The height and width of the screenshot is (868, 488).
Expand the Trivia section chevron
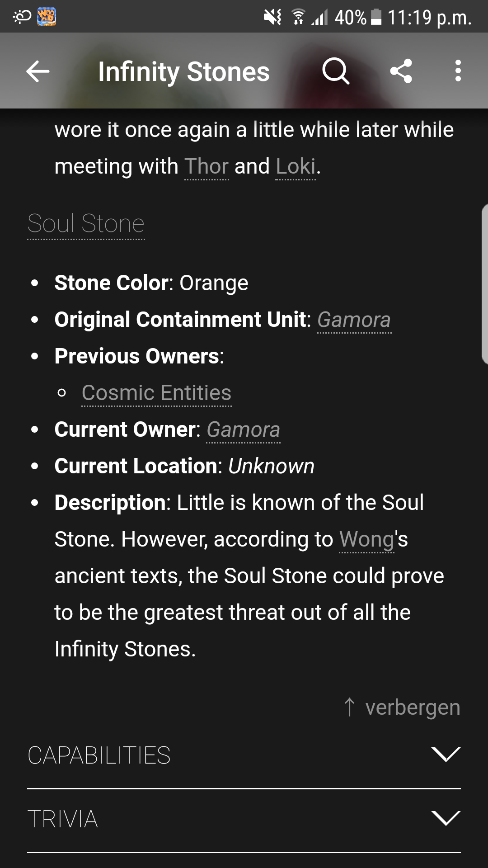click(446, 818)
